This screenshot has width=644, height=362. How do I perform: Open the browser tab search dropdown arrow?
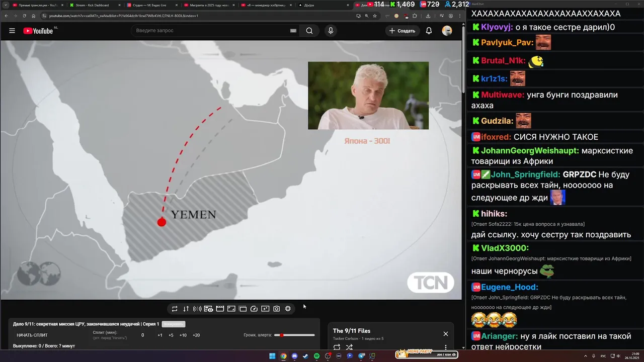point(5,5)
